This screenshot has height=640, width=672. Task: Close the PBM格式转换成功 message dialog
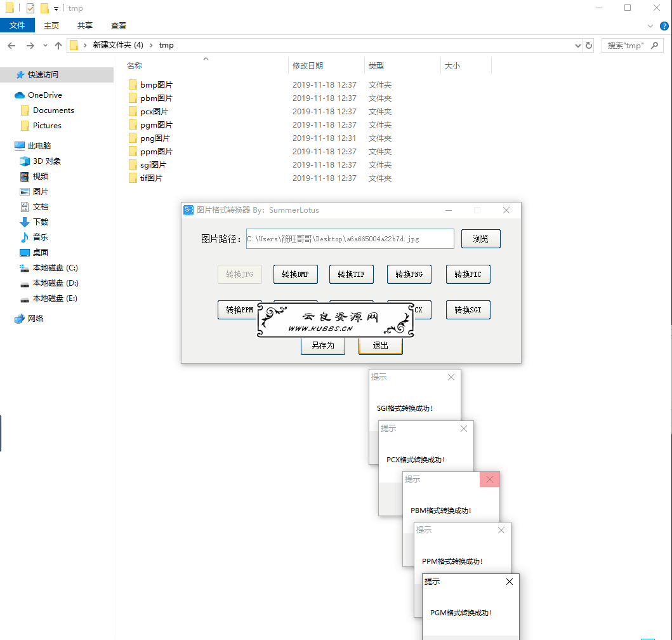(x=490, y=479)
